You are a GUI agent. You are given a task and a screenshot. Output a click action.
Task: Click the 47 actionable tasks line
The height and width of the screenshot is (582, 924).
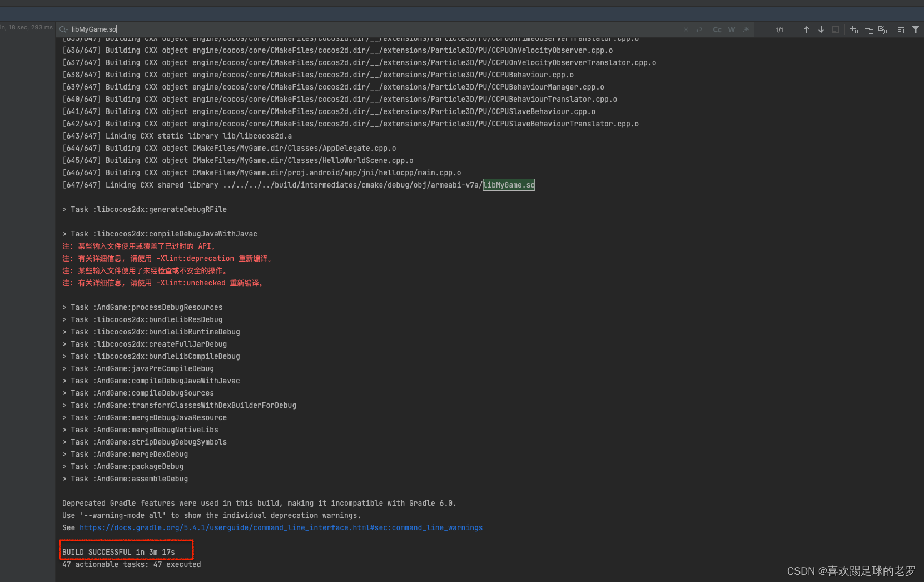click(x=132, y=564)
